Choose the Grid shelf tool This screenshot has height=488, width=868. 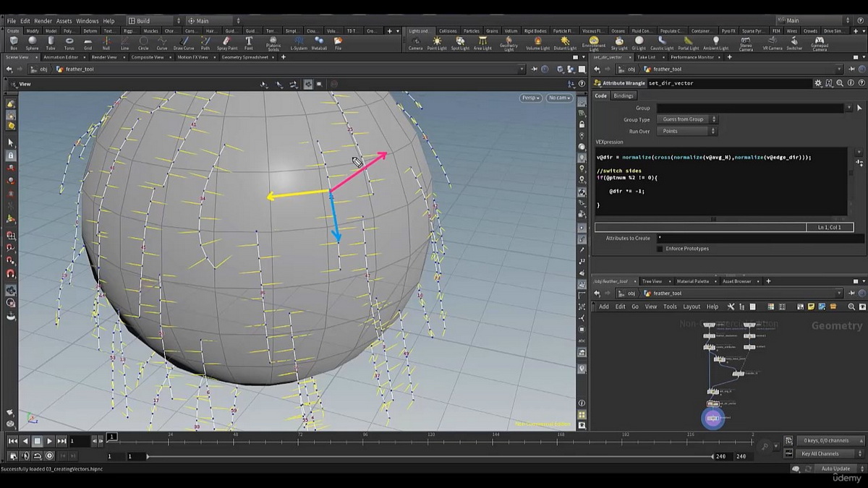click(88, 43)
